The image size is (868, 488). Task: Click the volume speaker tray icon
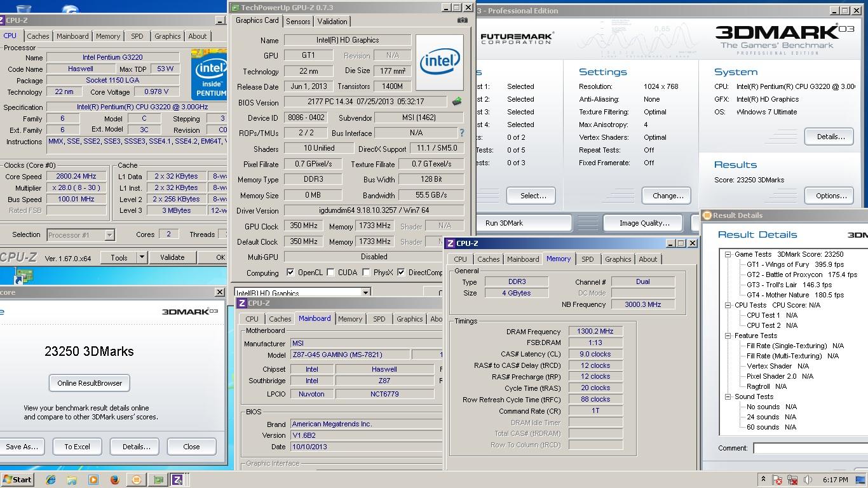pos(808,480)
